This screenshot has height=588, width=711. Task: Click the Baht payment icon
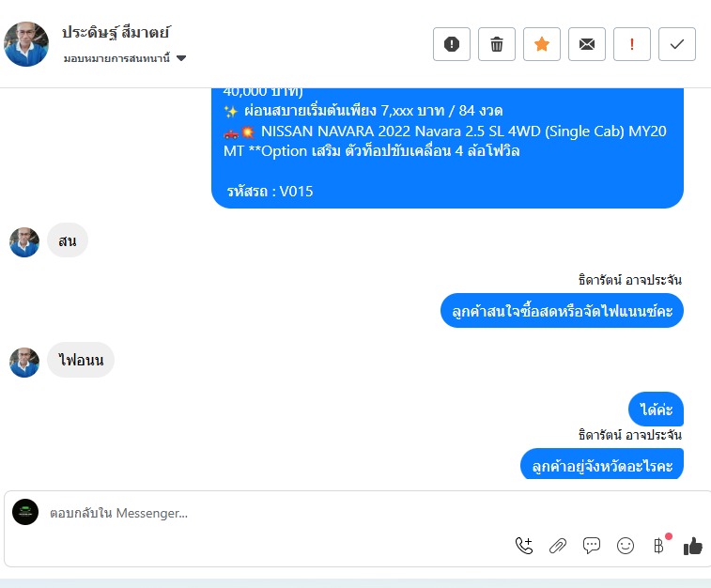(659, 545)
